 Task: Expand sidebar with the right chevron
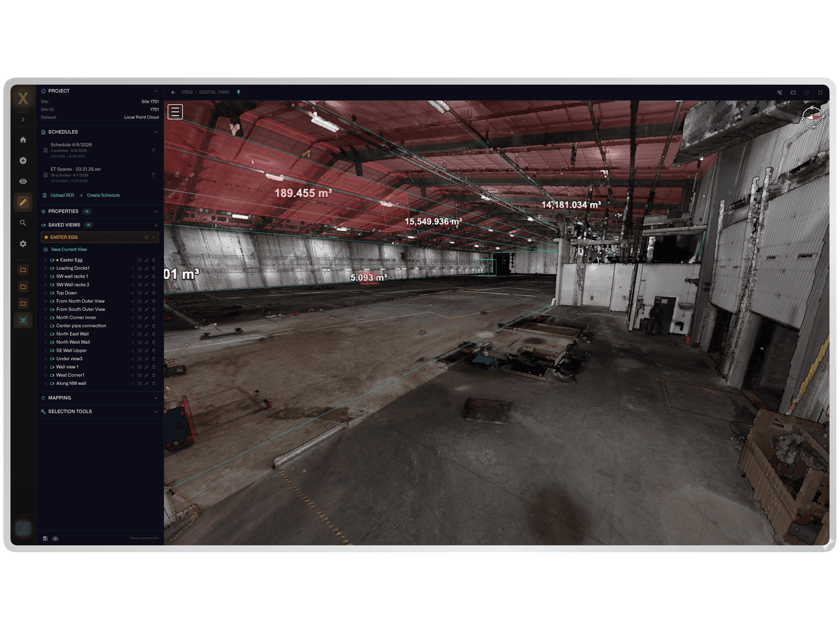click(23, 120)
